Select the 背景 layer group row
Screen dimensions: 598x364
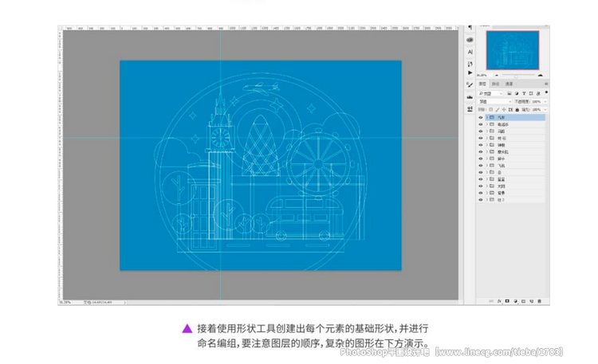point(515,193)
